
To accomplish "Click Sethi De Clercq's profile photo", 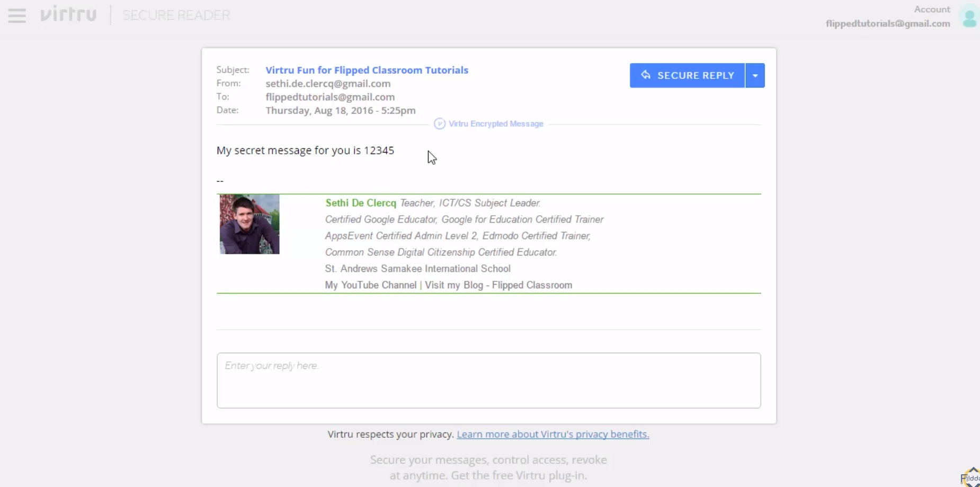I will [x=250, y=224].
